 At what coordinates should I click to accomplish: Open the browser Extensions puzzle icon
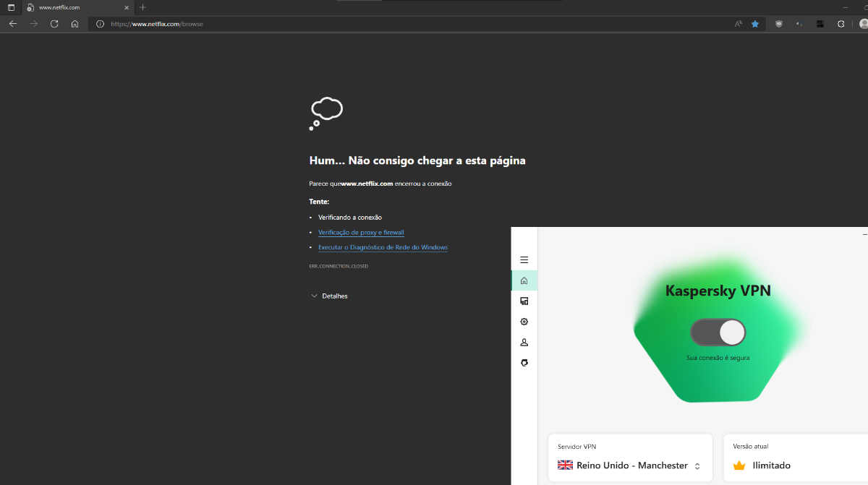click(841, 24)
